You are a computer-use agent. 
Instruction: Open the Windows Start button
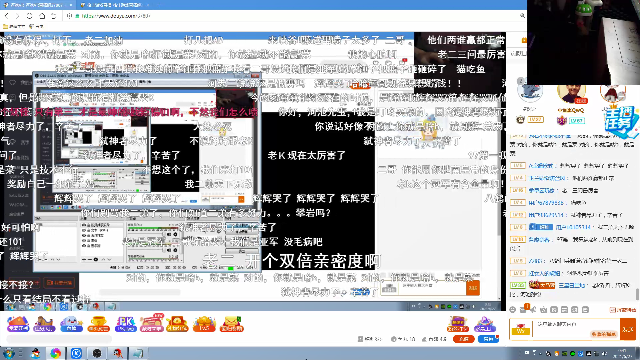point(9,353)
